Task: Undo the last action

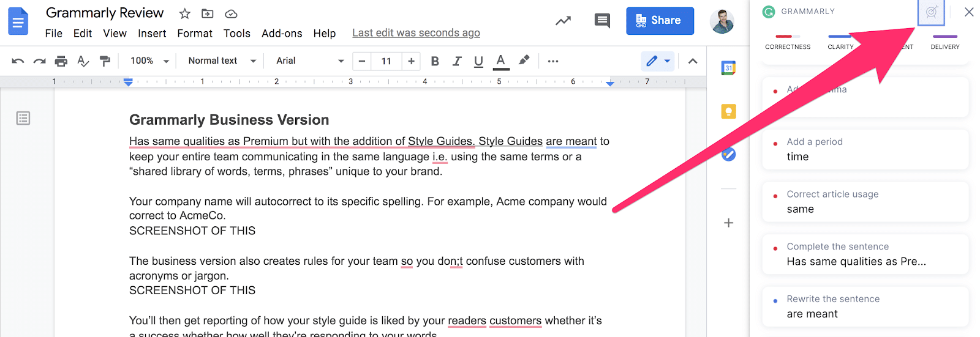Action: (18, 61)
